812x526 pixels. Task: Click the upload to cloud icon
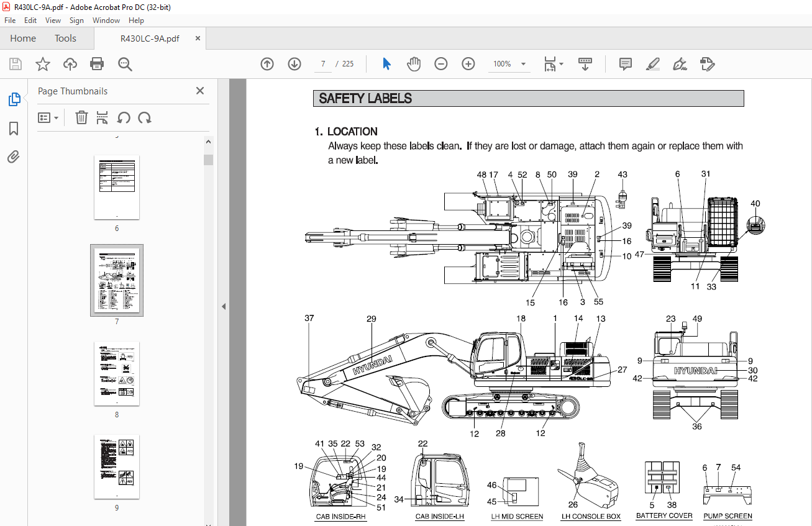click(x=70, y=64)
